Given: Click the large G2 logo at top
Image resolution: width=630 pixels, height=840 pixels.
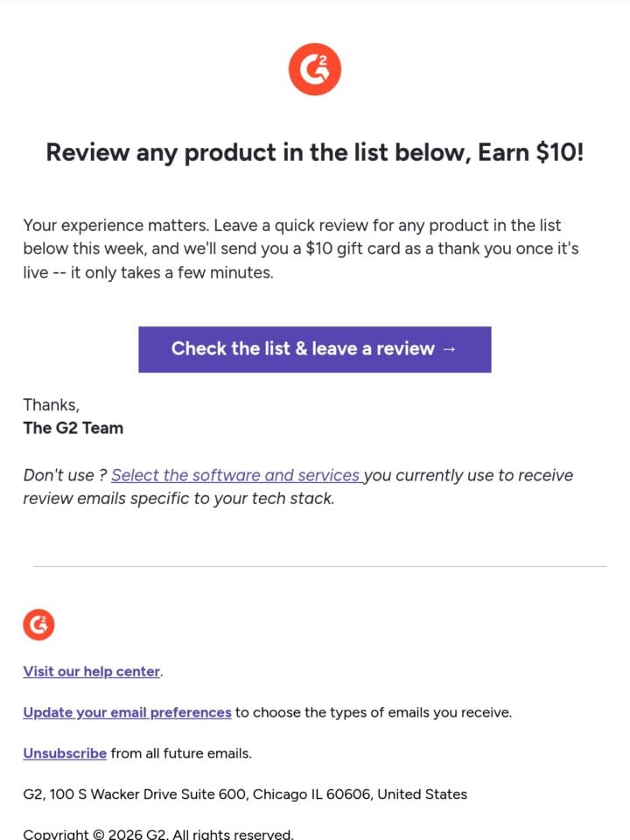Looking at the screenshot, I should click(x=315, y=69).
